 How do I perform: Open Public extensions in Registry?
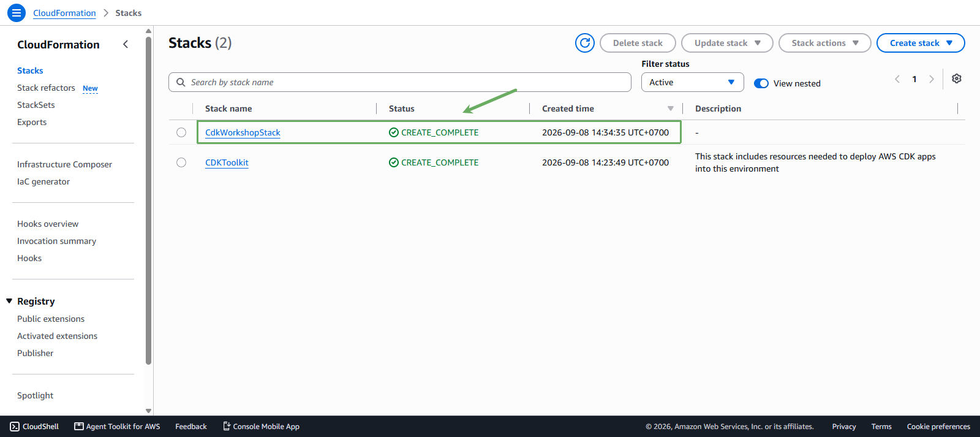(x=51, y=319)
